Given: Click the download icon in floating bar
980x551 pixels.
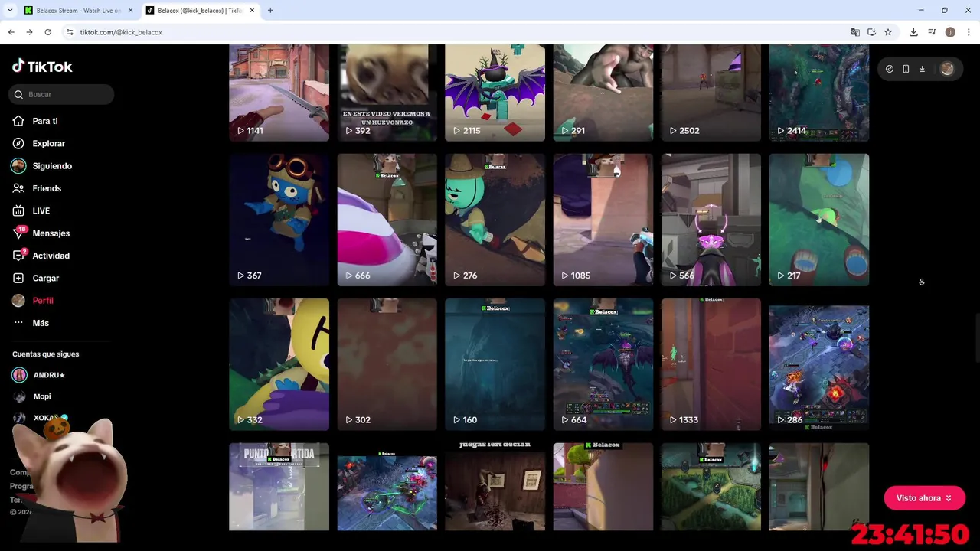Looking at the screenshot, I should pyautogui.click(x=922, y=69).
